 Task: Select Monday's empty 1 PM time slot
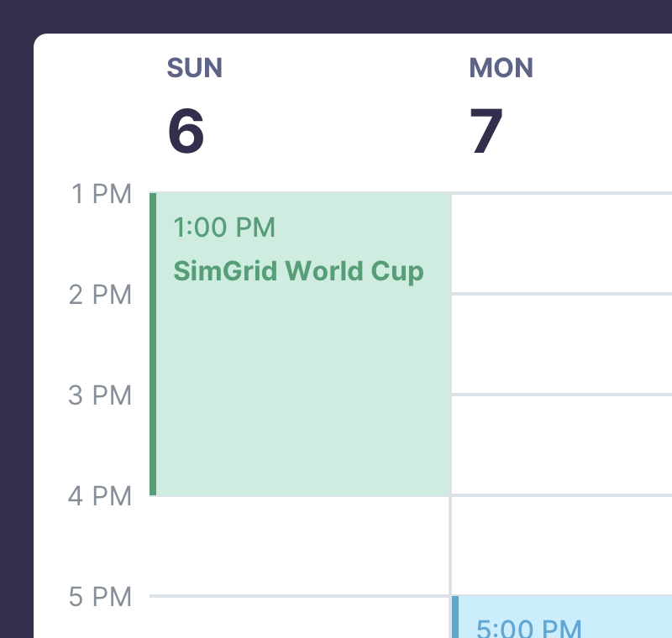click(x=563, y=243)
